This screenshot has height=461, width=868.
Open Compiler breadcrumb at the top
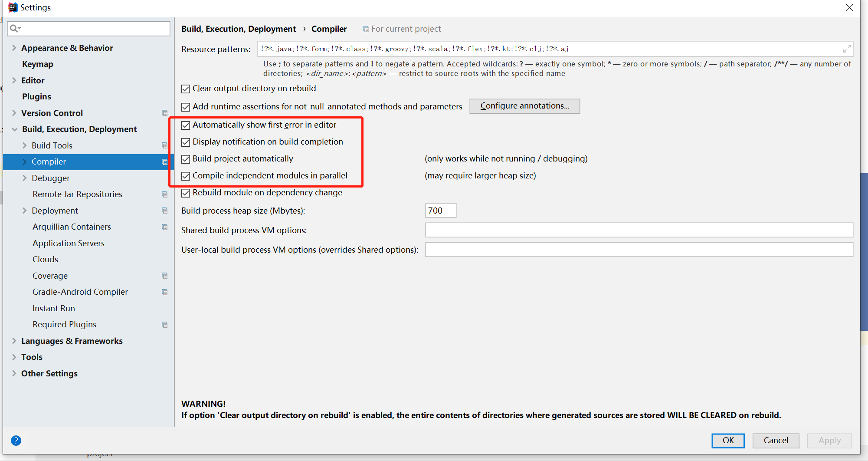click(x=329, y=29)
